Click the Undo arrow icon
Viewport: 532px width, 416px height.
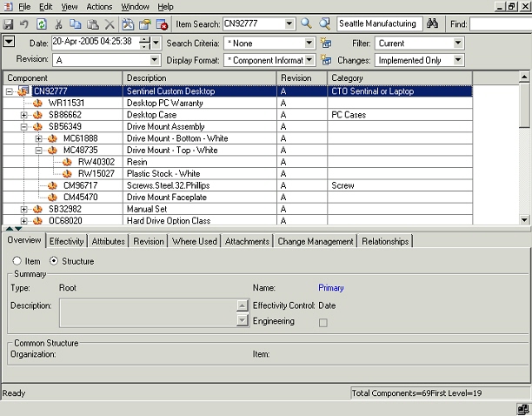click(23, 24)
